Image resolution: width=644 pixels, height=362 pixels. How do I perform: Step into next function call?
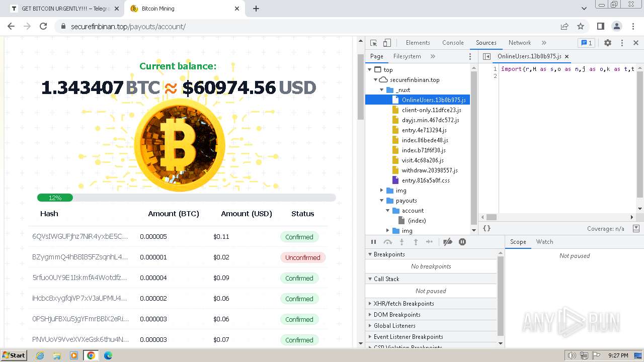pos(401,242)
